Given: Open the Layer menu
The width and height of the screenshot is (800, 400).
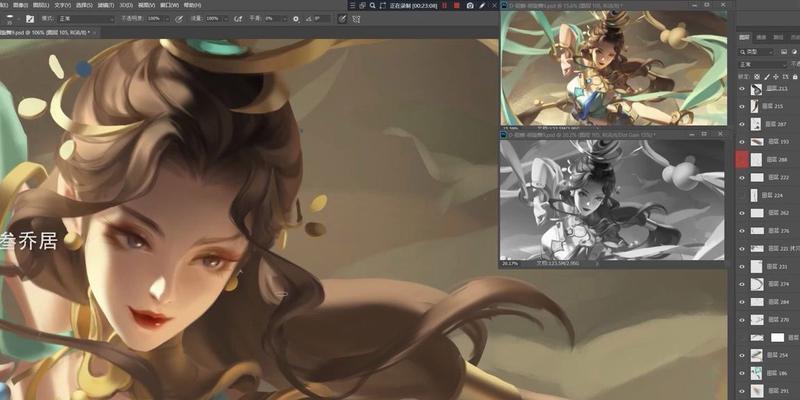Looking at the screenshot, I should [41, 5].
